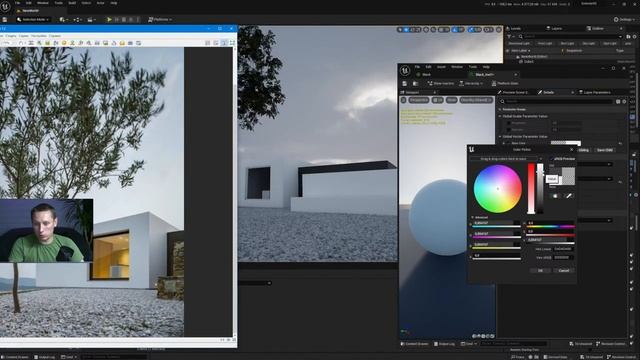Image resolution: width=640 pixels, height=360 pixels.
Task: Open Content Drawer in material editor bottom bar
Action: tap(415, 344)
